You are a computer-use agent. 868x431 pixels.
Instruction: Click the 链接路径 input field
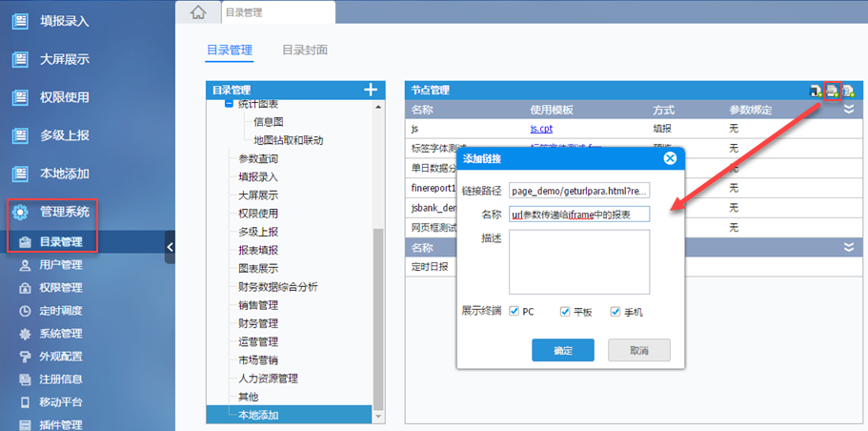pos(579,191)
